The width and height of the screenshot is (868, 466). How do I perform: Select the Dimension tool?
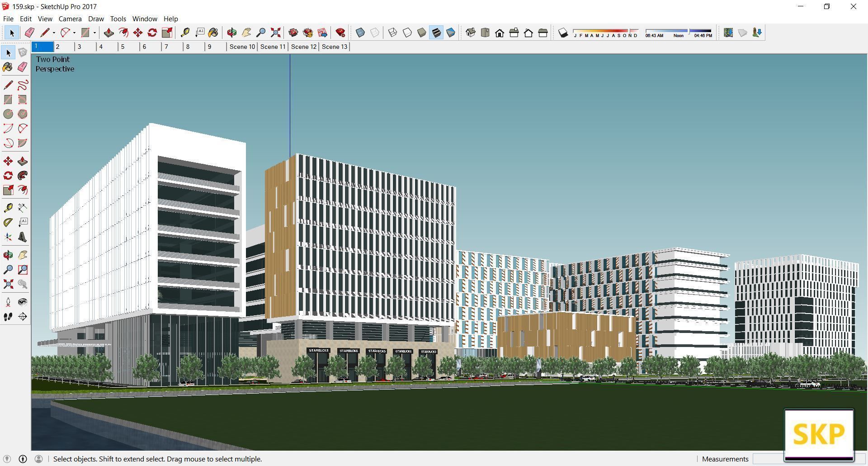pyautogui.click(x=23, y=208)
